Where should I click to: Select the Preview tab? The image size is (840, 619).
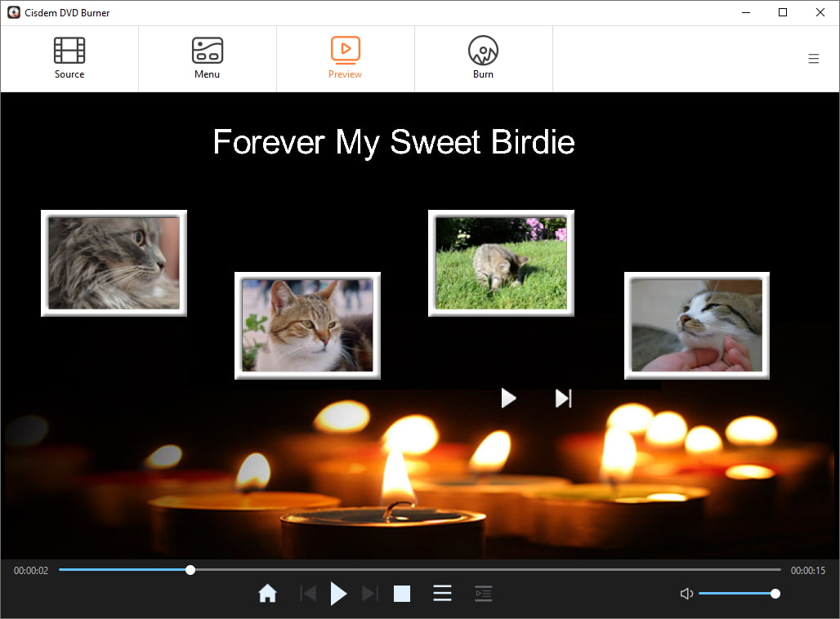tap(345, 58)
